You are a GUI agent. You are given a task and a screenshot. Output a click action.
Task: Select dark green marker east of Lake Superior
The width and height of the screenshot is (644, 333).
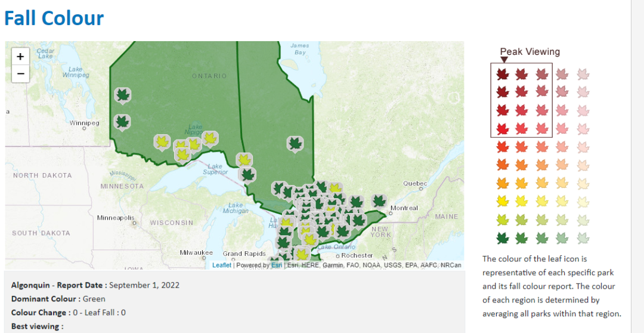247,174
